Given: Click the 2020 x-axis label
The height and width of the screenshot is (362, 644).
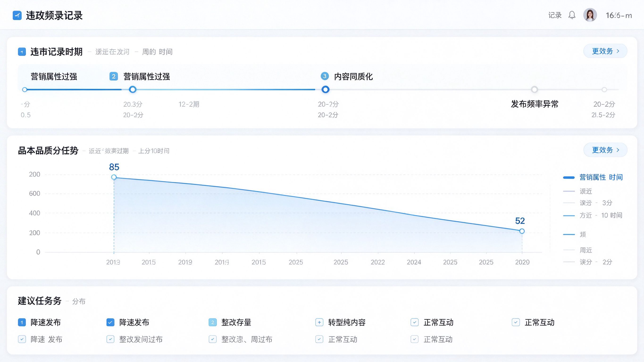Looking at the screenshot, I should 522,262.
